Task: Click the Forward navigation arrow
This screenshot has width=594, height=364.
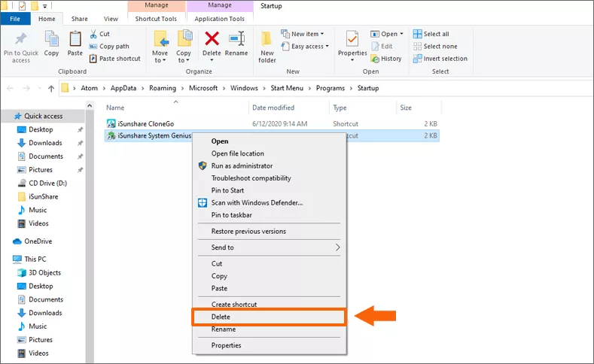Action: pos(26,89)
